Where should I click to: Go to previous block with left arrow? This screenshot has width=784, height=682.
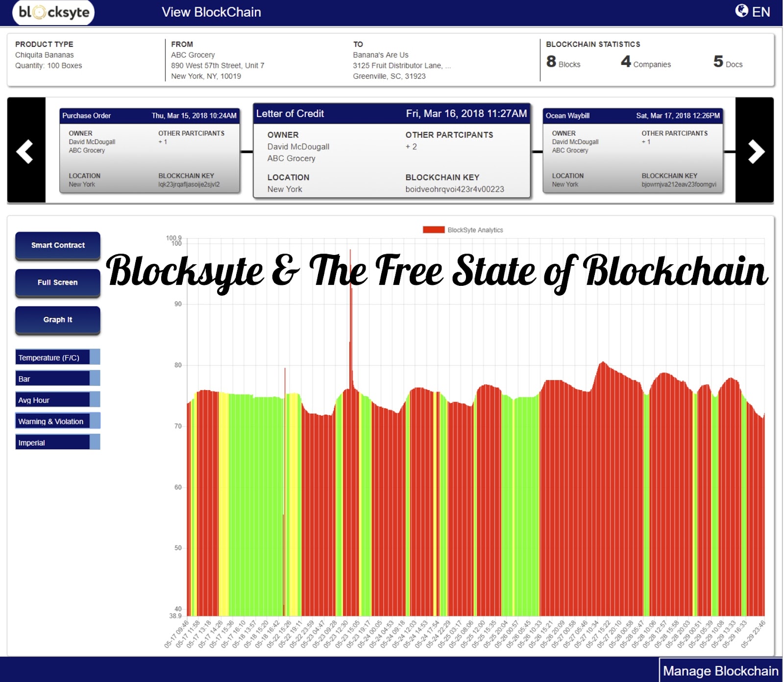(x=26, y=151)
